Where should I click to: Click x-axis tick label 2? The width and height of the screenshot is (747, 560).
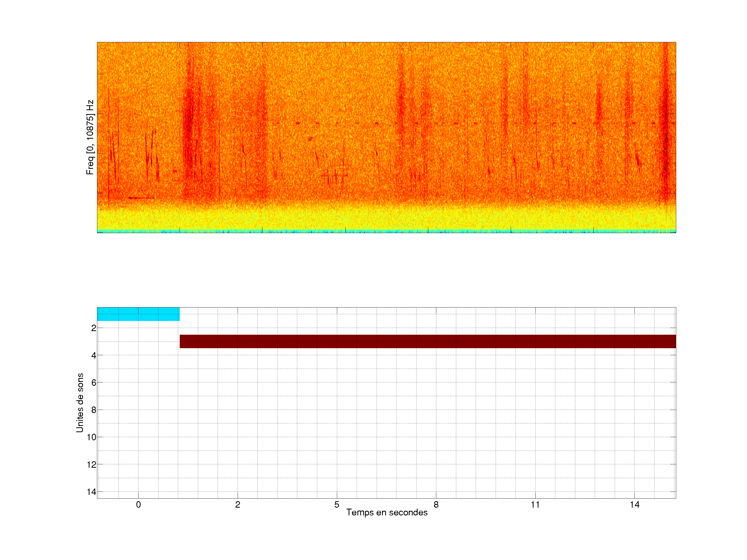click(237, 505)
